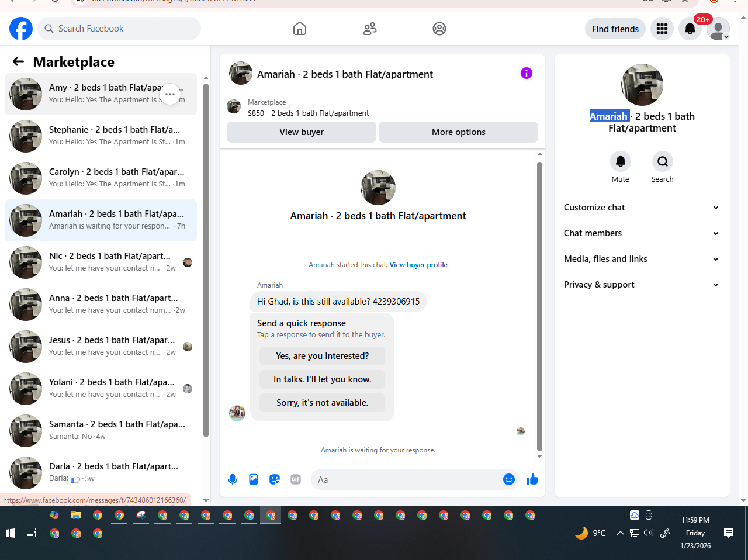Open the three-dot options on Amy's chat
Screen dimensions: 748x560
click(x=170, y=94)
